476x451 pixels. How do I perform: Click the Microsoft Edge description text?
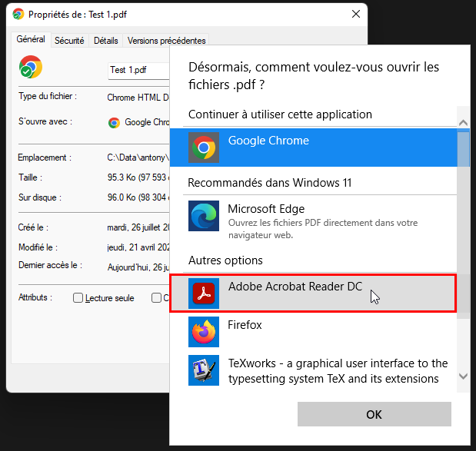[x=323, y=229]
